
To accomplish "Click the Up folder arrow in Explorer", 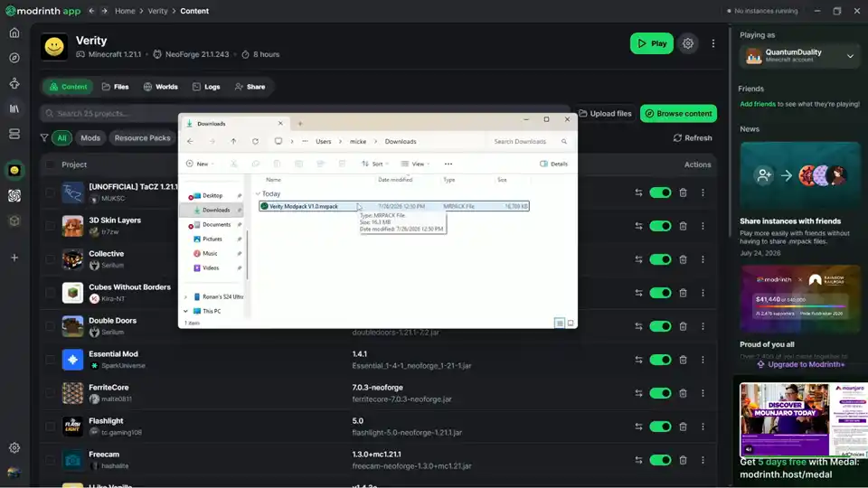I will coord(233,141).
